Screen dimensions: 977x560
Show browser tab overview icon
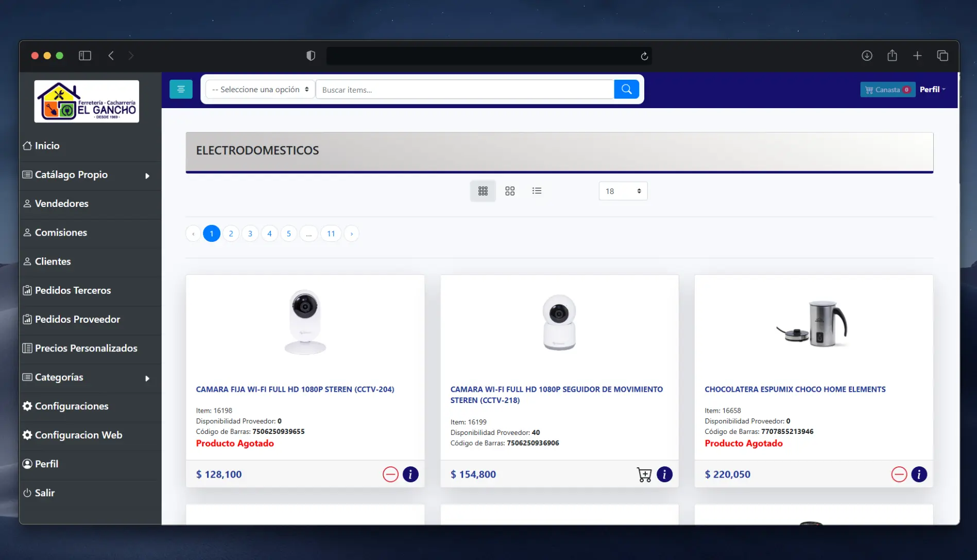tap(942, 56)
